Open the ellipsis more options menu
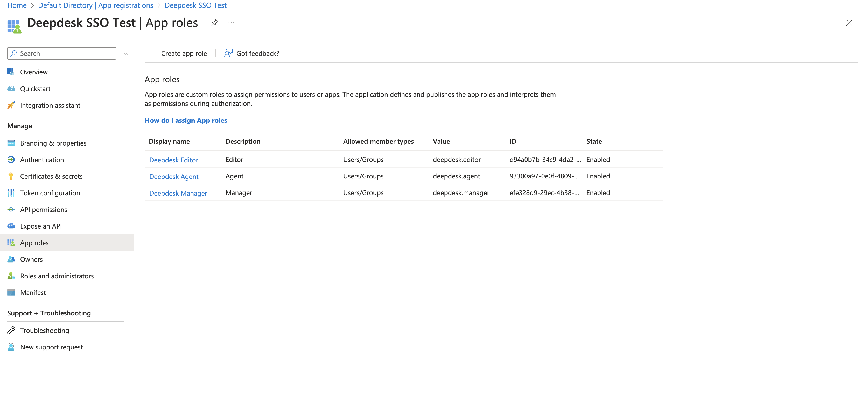Image resolution: width=868 pixels, height=399 pixels. point(231,23)
